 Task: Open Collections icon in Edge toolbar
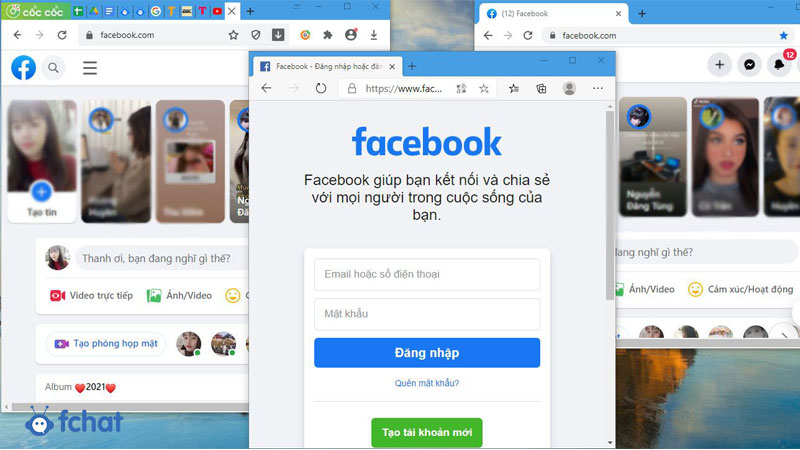[541, 88]
